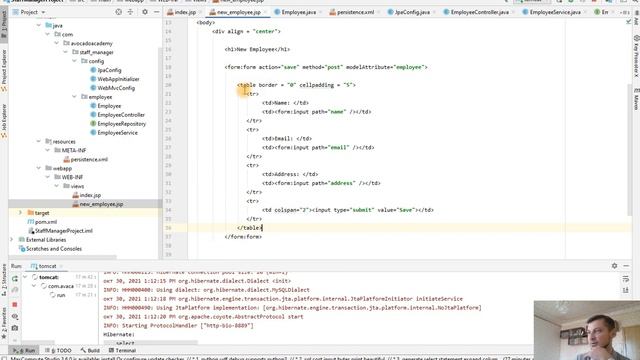This screenshot has height=360, width=640.
Task: Open EmployeeController.java tab
Action: pos(479,12)
